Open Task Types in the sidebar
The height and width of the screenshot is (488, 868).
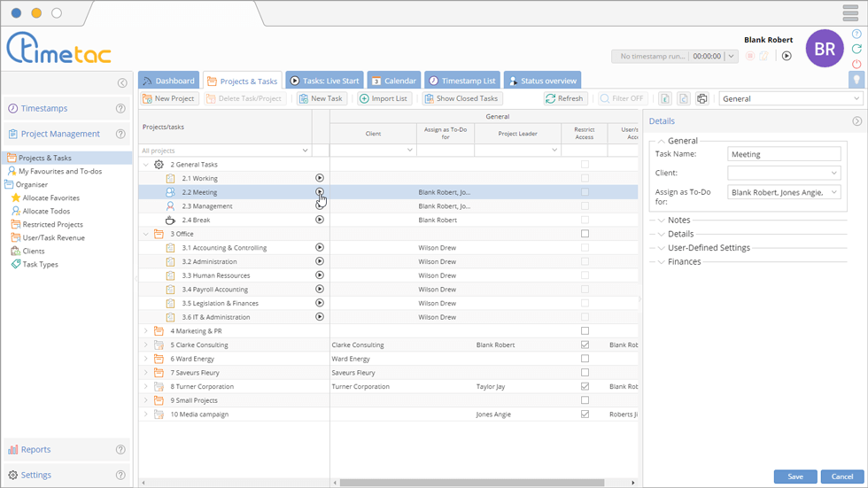click(41, 265)
